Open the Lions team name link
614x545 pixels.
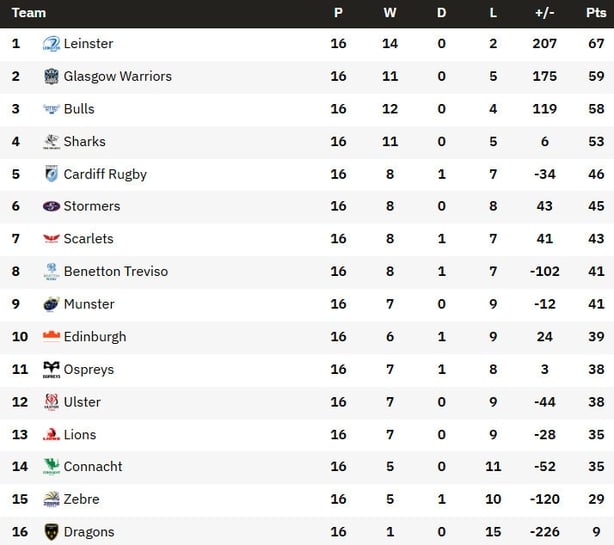click(80, 435)
